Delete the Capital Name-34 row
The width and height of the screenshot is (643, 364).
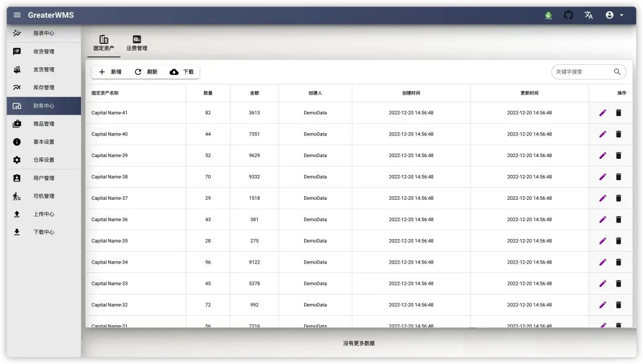tap(619, 262)
